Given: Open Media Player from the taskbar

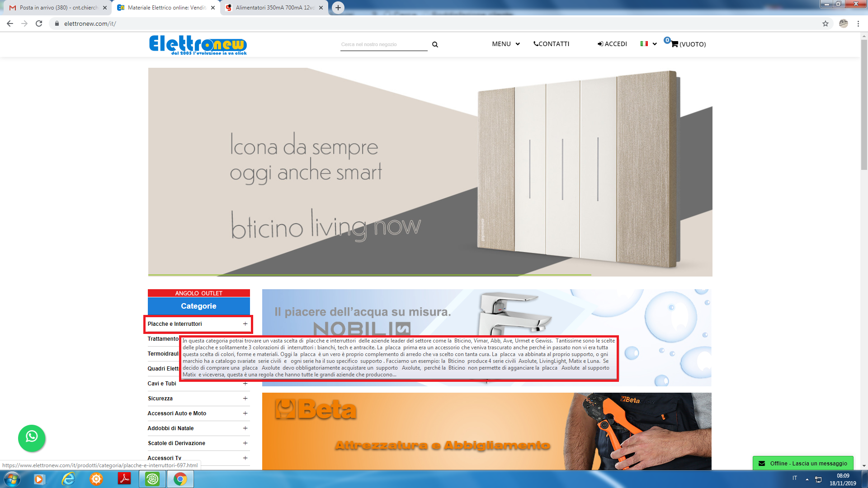Looking at the screenshot, I should tap(39, 479).
